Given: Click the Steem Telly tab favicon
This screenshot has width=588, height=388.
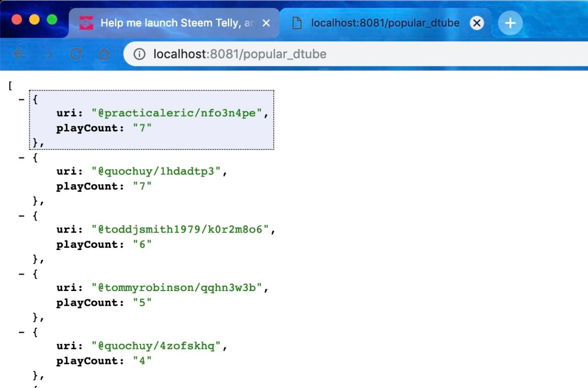Looking at the screenshot, I should point(86,23).
